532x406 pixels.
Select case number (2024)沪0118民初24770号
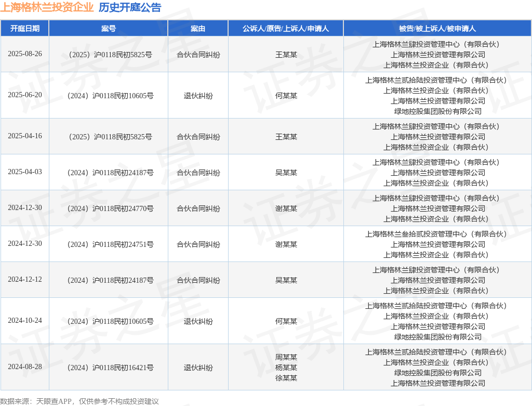pyautogui.click(x=110, y=208)
